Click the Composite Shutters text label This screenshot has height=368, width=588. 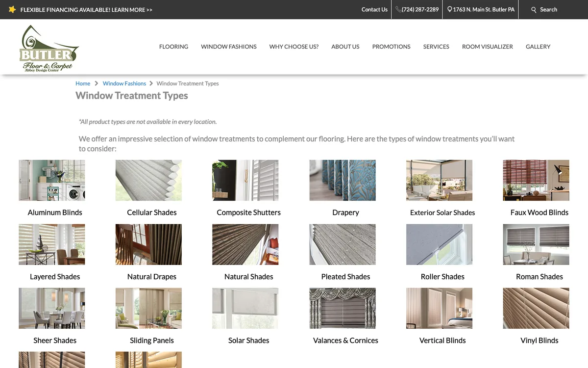point(249,212)
